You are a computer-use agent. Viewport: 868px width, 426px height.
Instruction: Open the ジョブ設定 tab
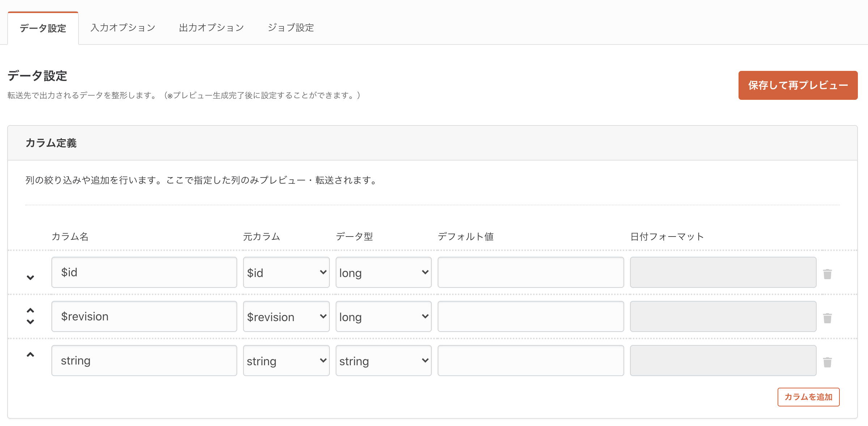coord(291,28)
